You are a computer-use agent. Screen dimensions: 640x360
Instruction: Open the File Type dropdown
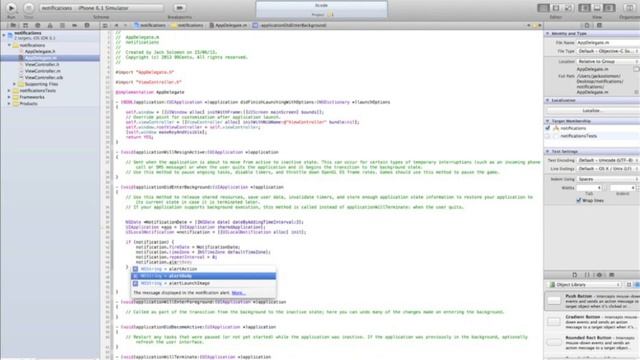coord(608,51)
